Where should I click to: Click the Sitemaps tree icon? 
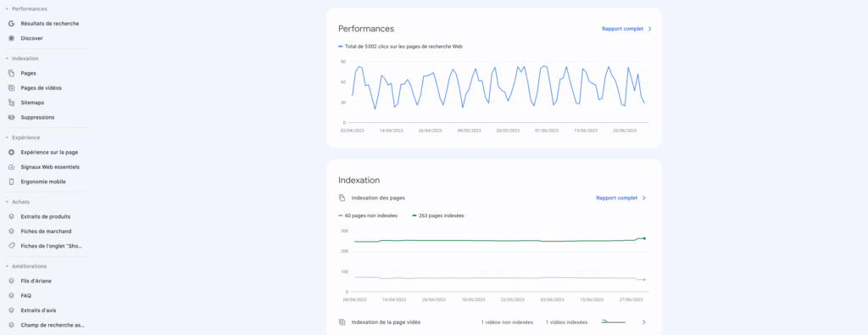[11, 103]
